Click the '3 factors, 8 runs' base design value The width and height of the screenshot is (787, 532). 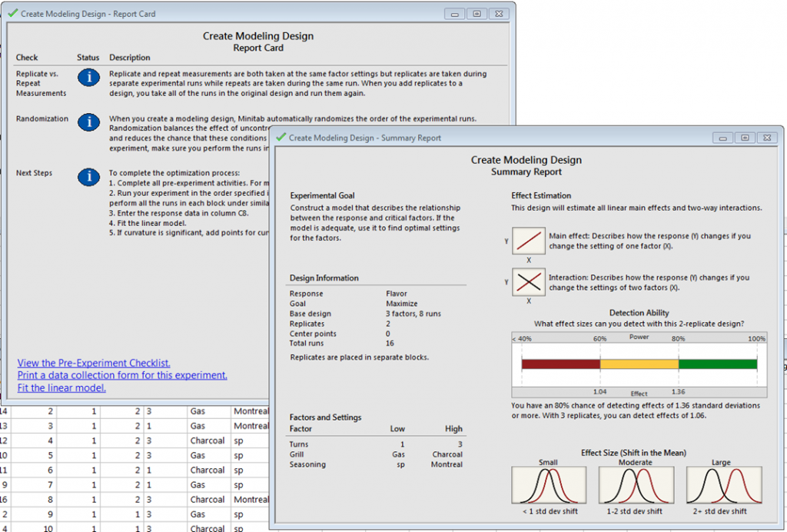(x=413, y=314)
